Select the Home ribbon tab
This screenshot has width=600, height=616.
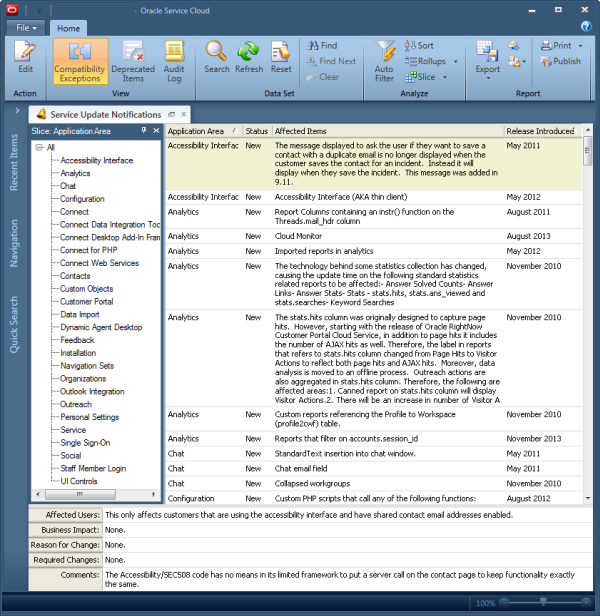(68, 28)
